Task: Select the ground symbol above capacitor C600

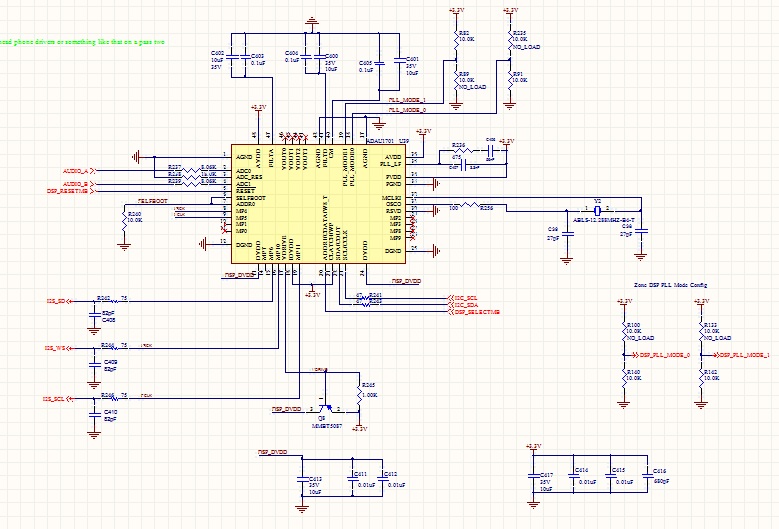Action: pyautogui.click(x=312, y=21)
